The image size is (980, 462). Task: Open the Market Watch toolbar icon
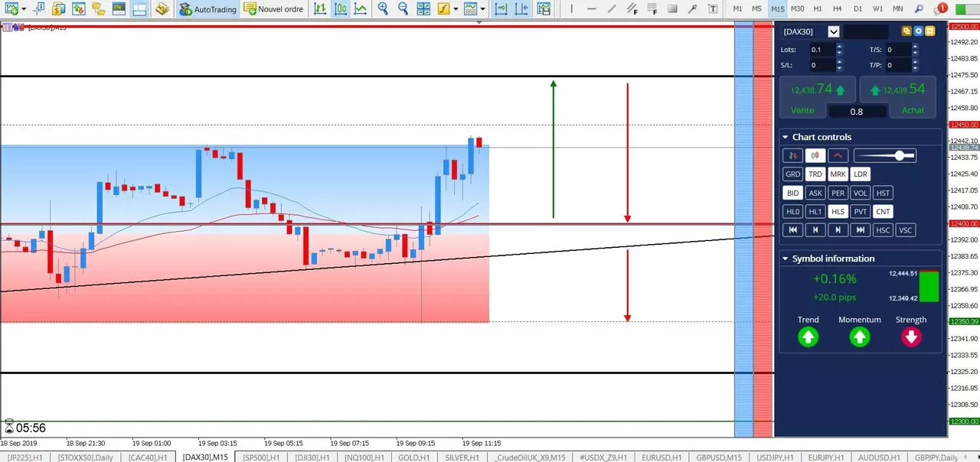coord(78,9)
